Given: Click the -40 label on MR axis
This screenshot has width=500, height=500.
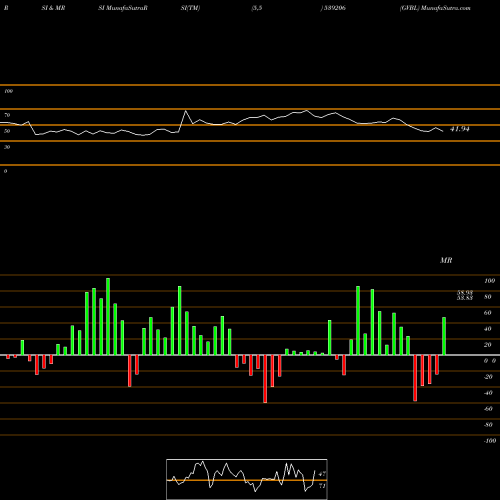Looking at the screenshot, I should pyautogui.click(x=488, y=393).
